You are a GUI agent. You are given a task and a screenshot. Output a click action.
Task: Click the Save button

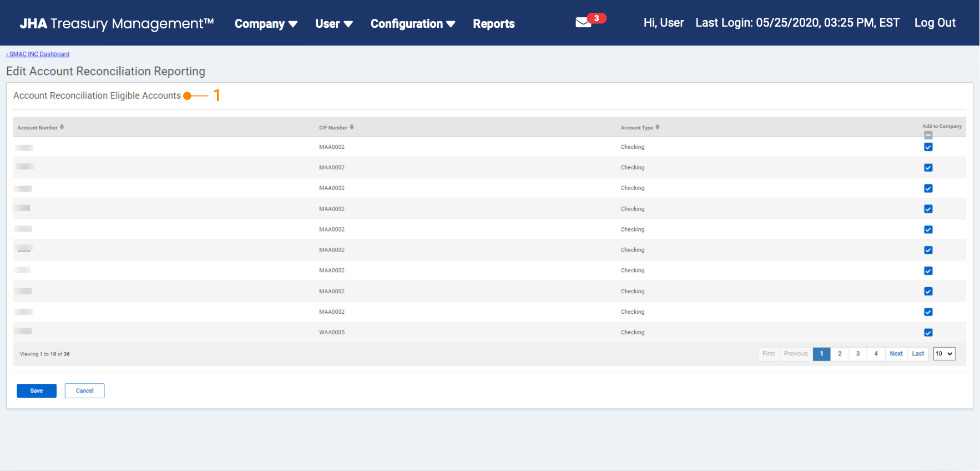[x=37, y=391]
